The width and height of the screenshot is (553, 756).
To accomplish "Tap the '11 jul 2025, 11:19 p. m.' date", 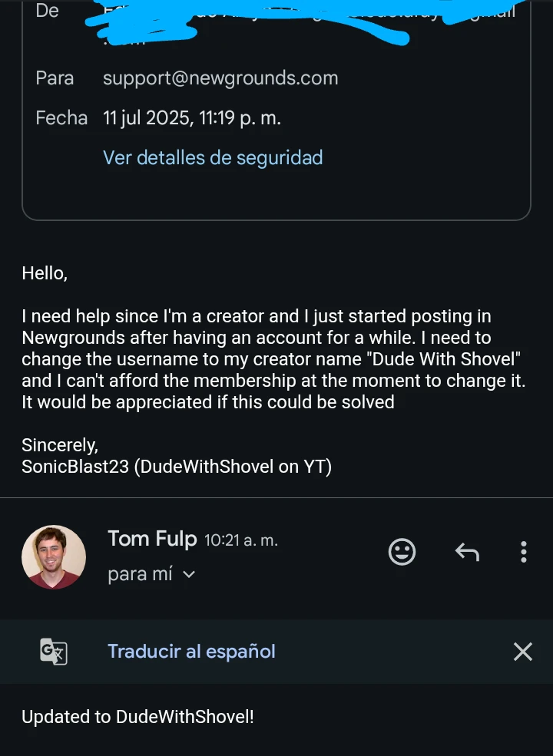I will tap(192, 117).
